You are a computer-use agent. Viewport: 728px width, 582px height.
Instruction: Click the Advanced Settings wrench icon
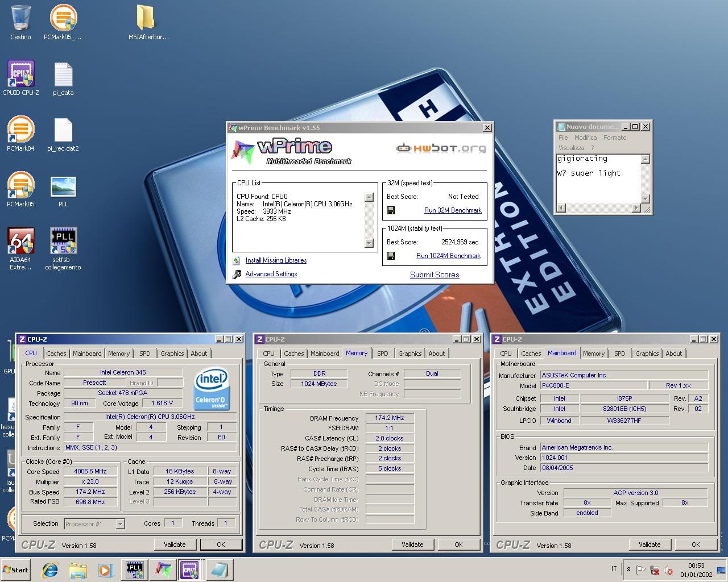[x=237, y=274]
